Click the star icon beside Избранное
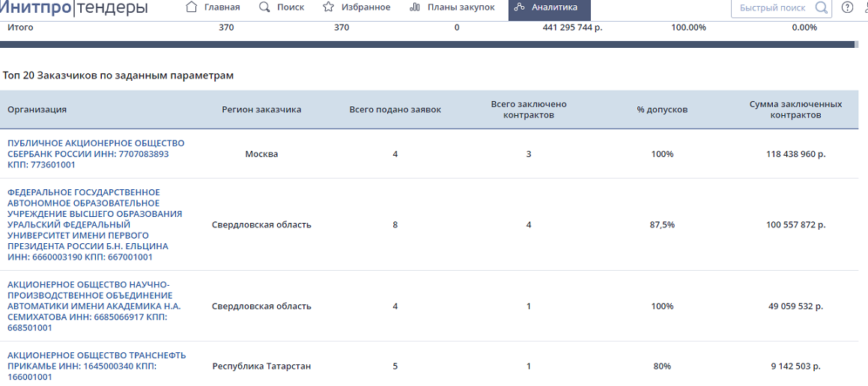The image size is (868, 386). coord(328,7)
